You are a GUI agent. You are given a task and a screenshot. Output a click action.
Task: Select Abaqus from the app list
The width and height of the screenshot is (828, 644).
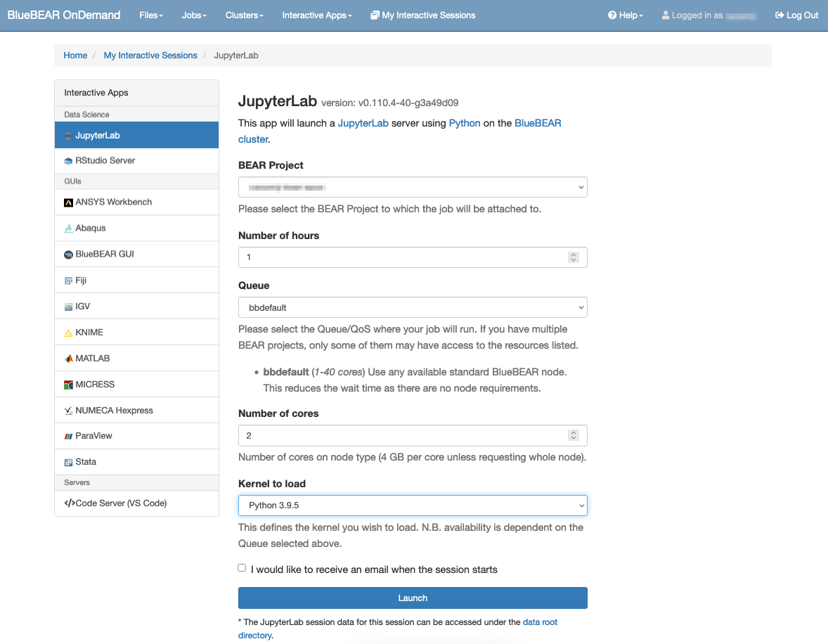[137, 228]
